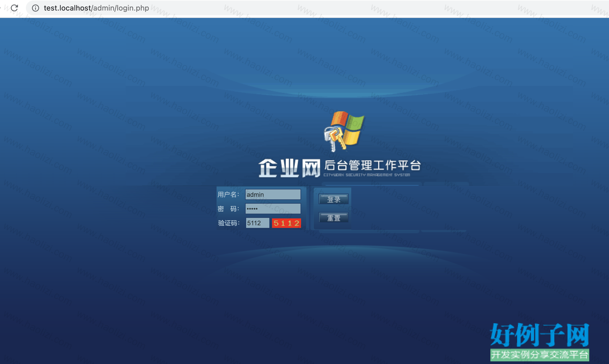
Task: Focus the password field
Action: [273, 209]
